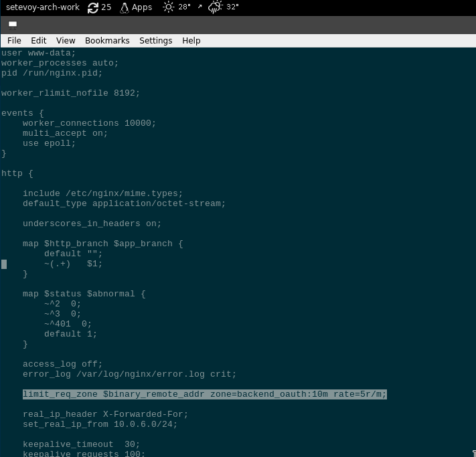This screenshot has width=476, height=457.
Task: Click the 'user www-data;' line
Action: coord(38,53)
